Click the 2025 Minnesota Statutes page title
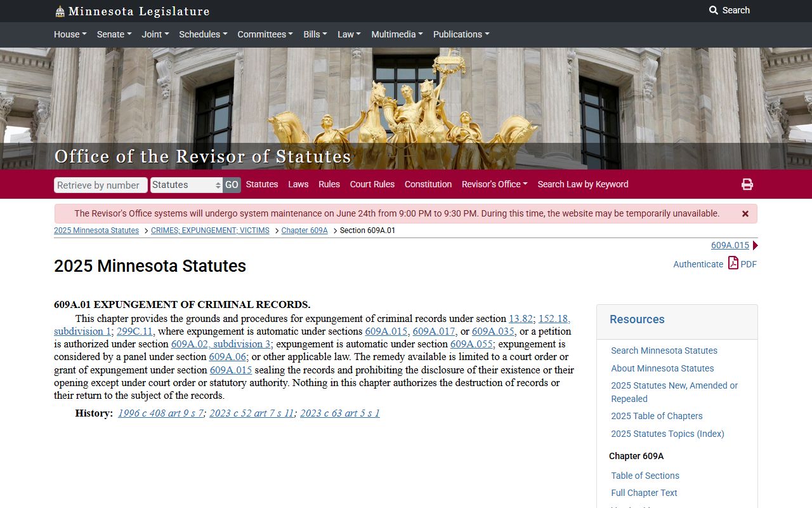The image size is (812, 508). pos(150,266)
